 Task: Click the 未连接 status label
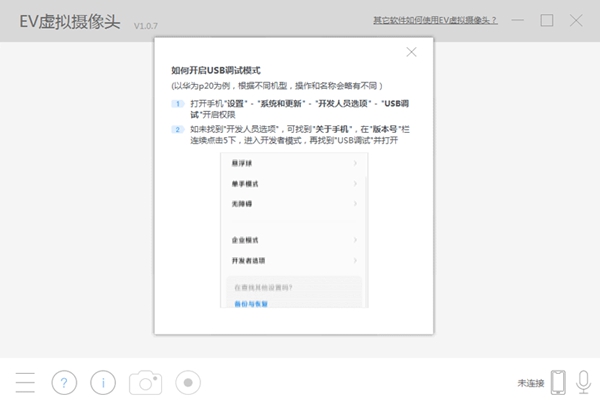pos(529,383)
